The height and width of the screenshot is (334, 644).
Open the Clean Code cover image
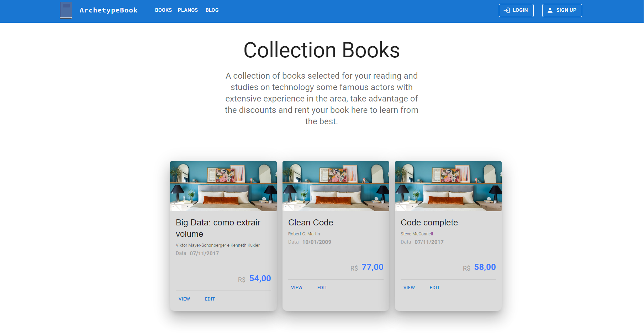[x=336, y=186]
